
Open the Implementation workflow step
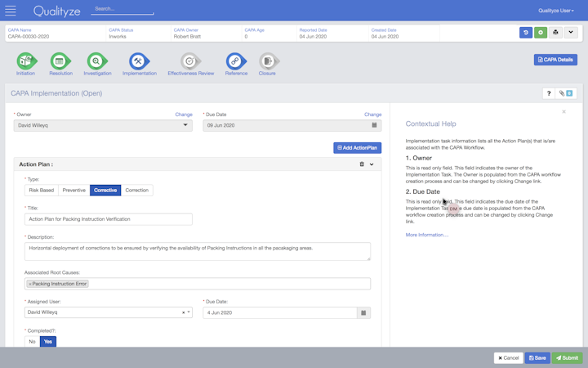click(x=138, y=61)
